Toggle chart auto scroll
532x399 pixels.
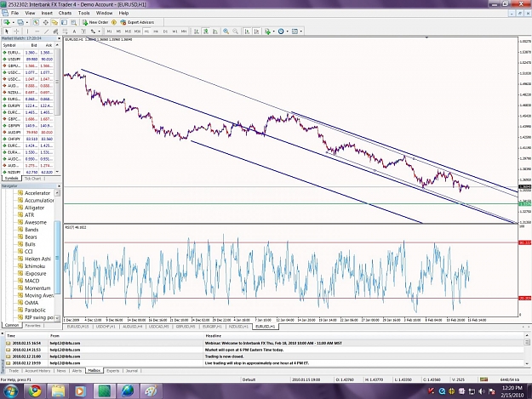(x=247, y=31)
